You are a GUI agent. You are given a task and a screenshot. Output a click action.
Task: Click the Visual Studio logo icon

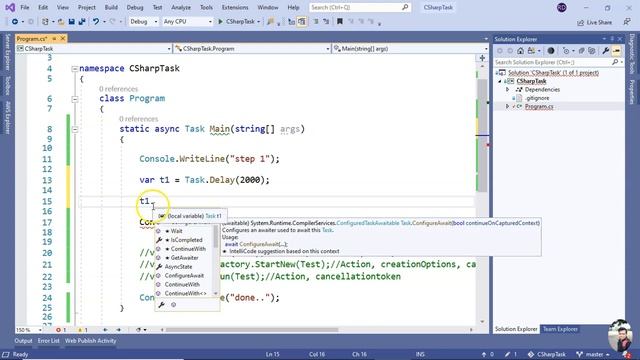10,7
